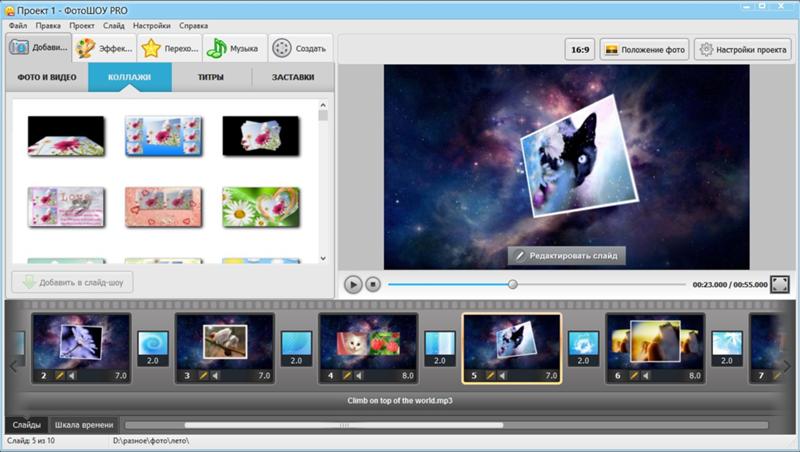Click the Редактировать слайд button

[x=566, y=256]
